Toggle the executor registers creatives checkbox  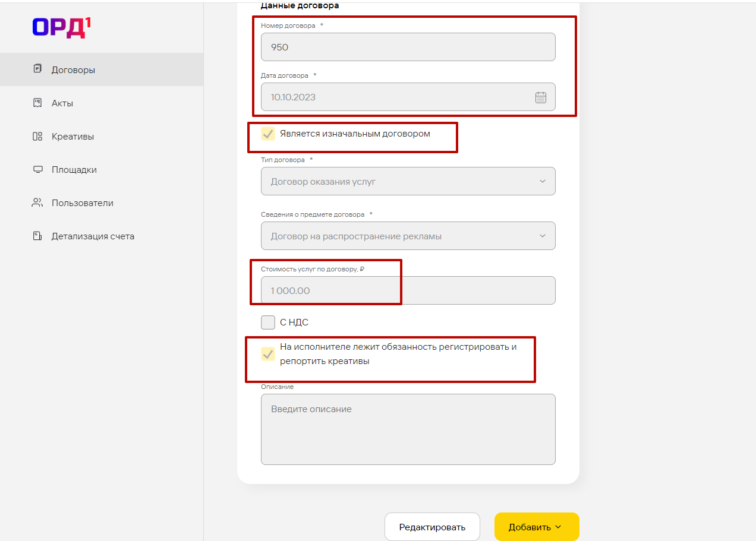click(268, 354)
